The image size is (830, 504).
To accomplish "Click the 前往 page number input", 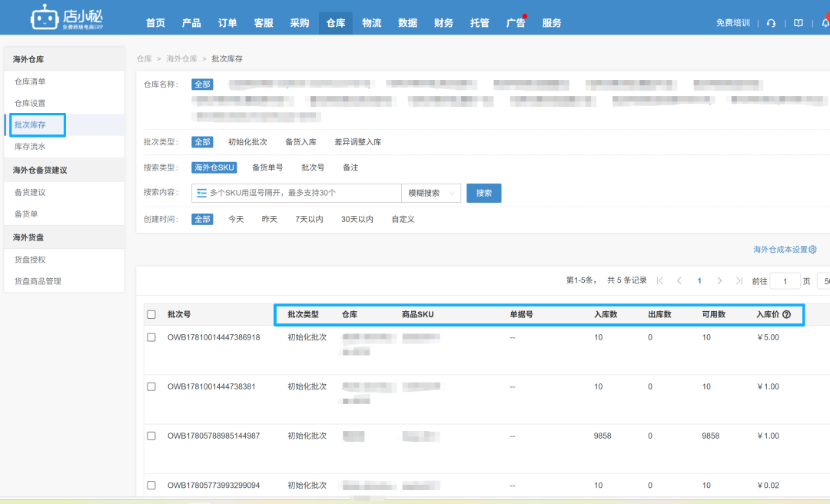I will tap(785, 281).
